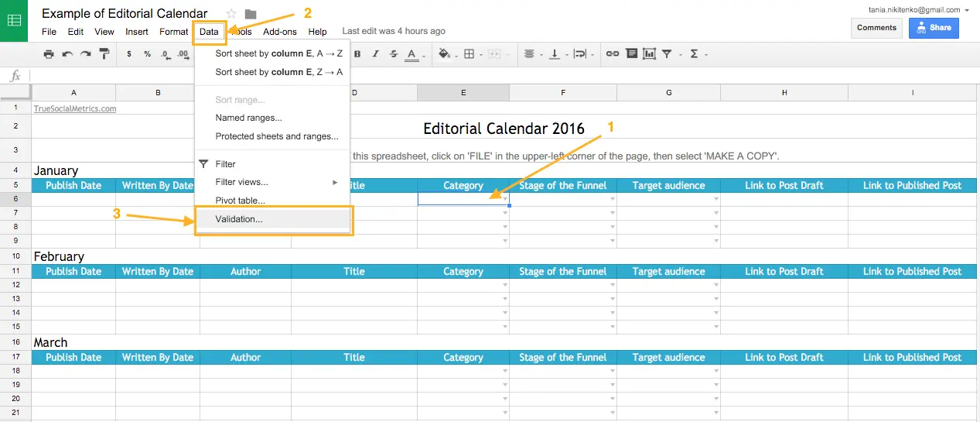Toggle bold formatting

(357, 54)
